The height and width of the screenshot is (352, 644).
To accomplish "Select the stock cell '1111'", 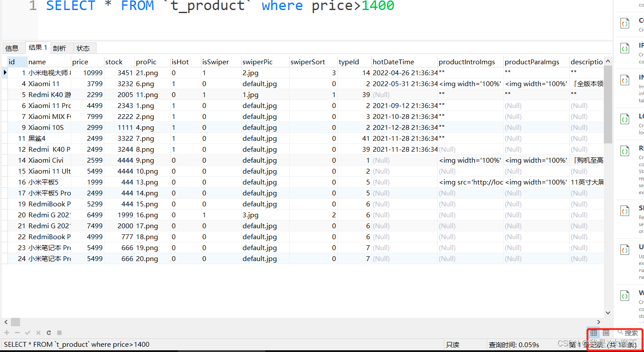I will tap(119, 127).
